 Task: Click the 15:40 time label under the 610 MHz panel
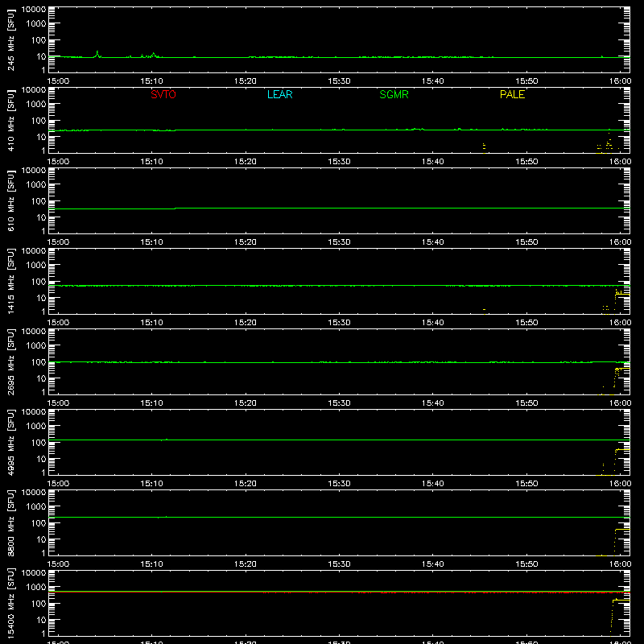coord(433,242)
